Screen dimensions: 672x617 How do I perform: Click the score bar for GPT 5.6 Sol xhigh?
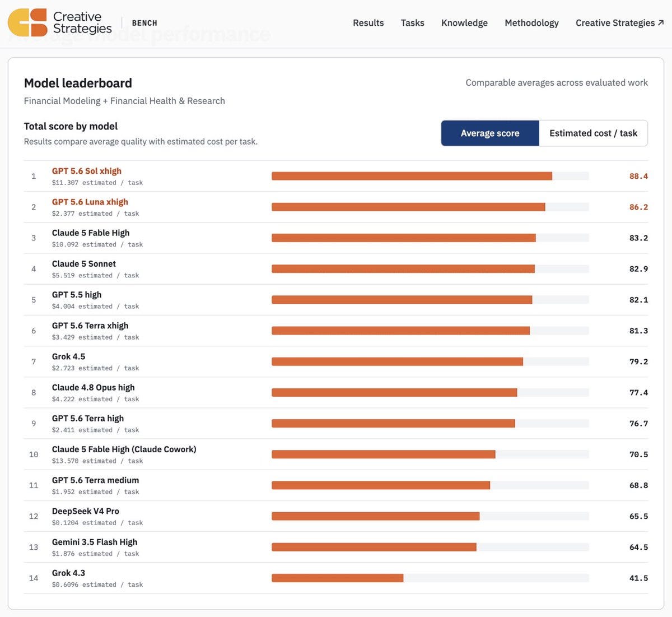(x=430, y=176)
